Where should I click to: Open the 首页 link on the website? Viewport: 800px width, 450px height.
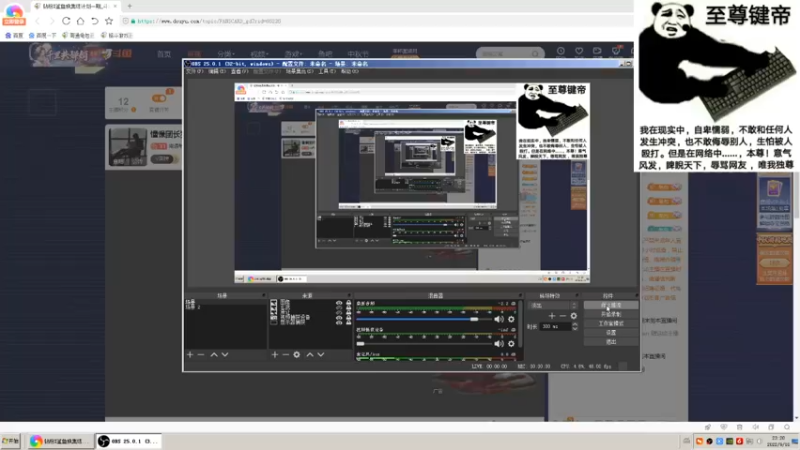click(164, 54)
